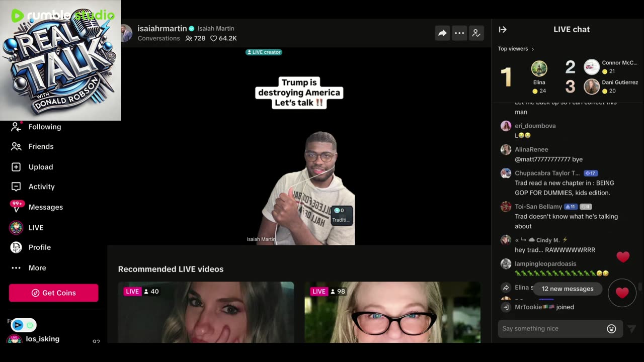Open the Conversations category link
The image size is (644, 362).
(x=158, y=39)
